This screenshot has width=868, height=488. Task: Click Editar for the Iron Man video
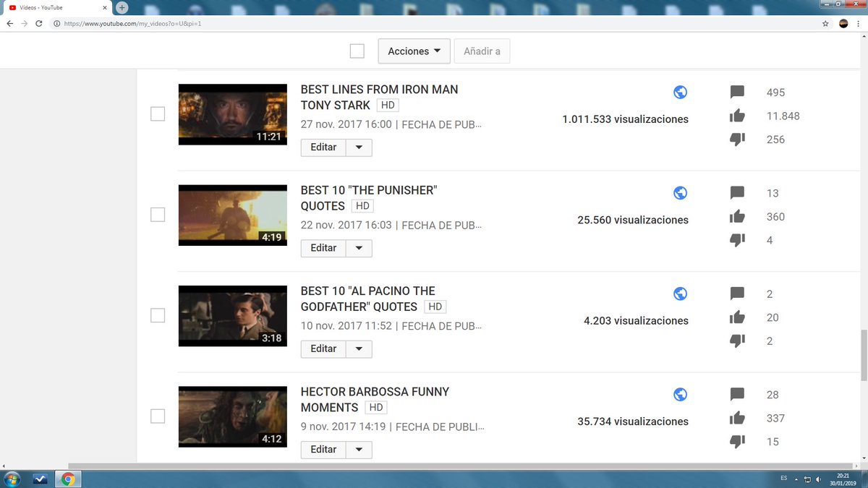click(x=323, y=147)
